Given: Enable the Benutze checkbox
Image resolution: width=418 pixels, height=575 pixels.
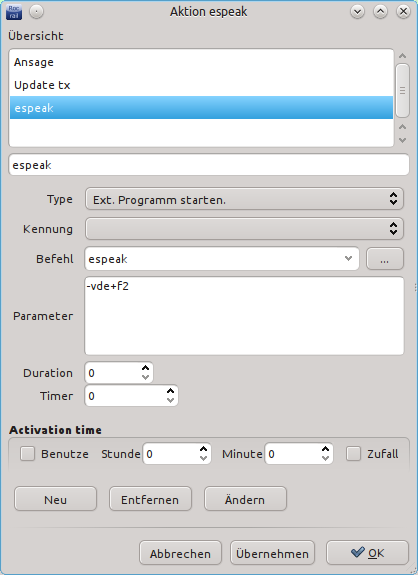Looking at the screenshot, I should (x=28, y=454).
